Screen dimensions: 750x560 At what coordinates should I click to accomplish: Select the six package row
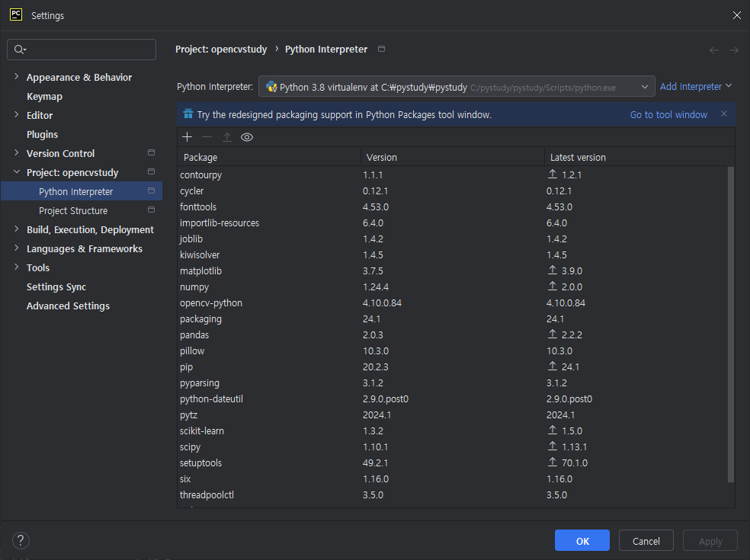[453, 478]
